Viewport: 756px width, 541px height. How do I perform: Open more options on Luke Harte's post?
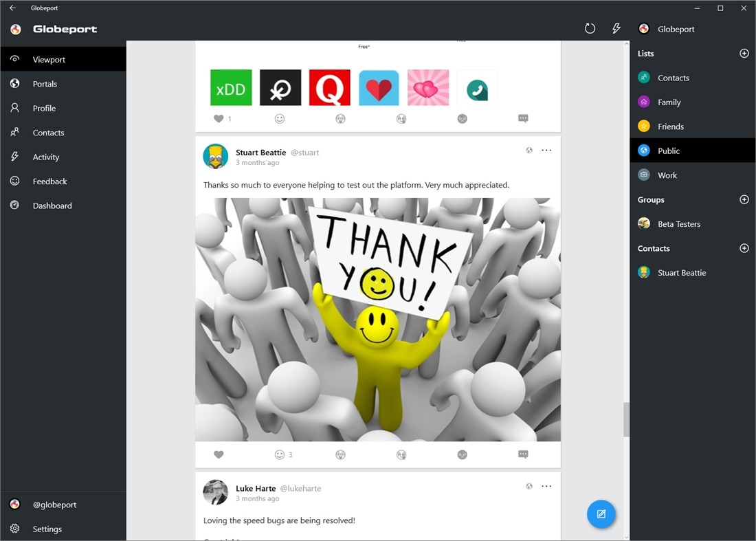546,486
